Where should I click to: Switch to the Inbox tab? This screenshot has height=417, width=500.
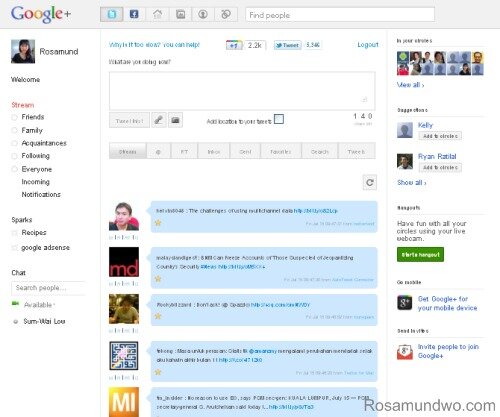point(214,152)
